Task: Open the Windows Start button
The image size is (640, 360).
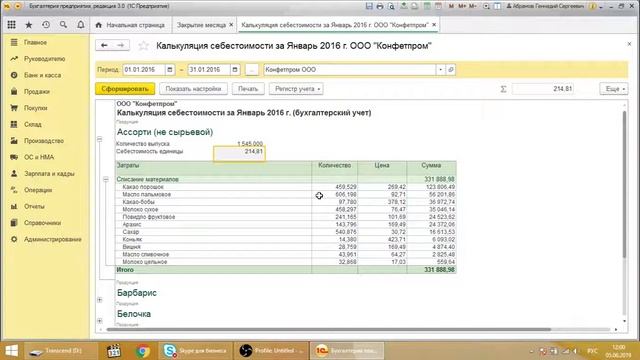Action: coord(11,351)
